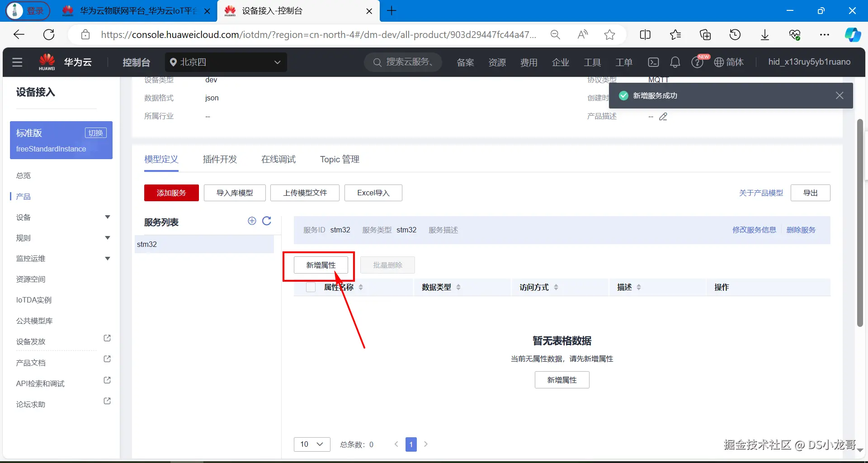Open the help center question icon
Viewport: 868px width, 463px height.
697,62
